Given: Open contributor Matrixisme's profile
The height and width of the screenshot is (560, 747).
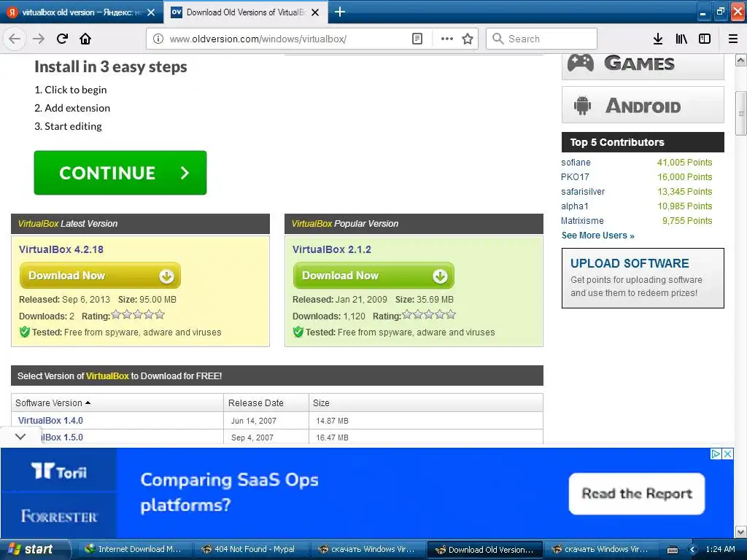Looking at the screenshot, I should 582,220.
